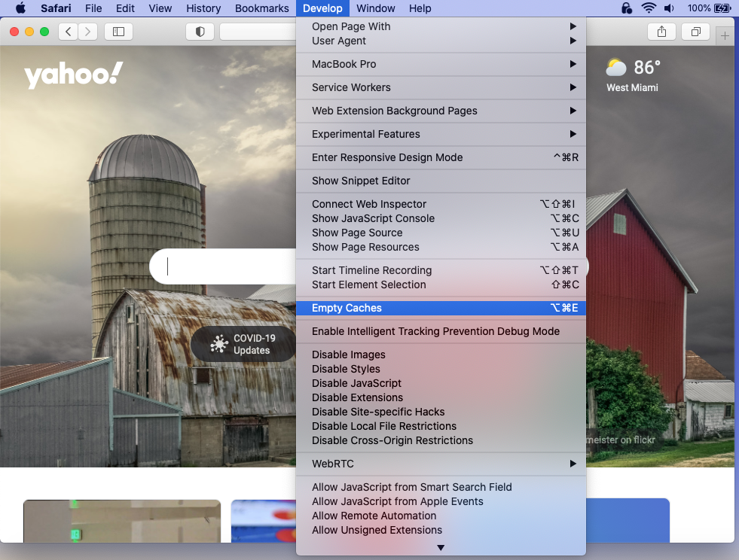
Task: Toggle Allow Remote Automation
Action: coord(441,516)
